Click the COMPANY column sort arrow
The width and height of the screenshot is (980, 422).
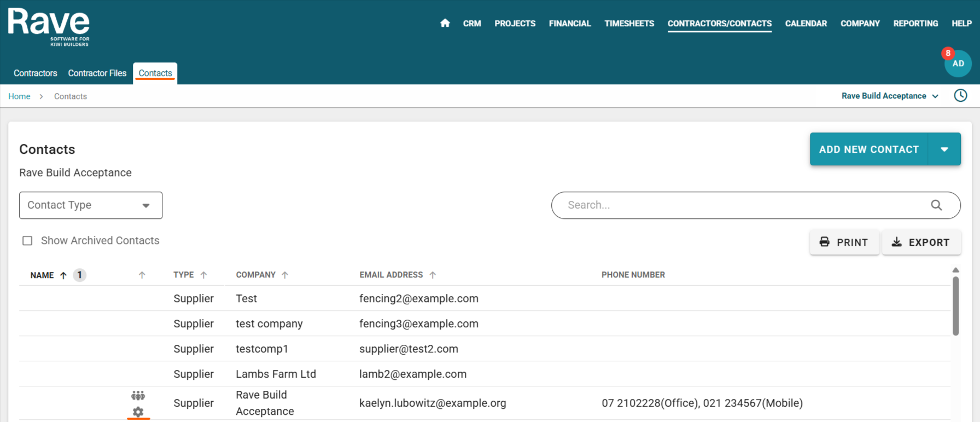[285, 275]
